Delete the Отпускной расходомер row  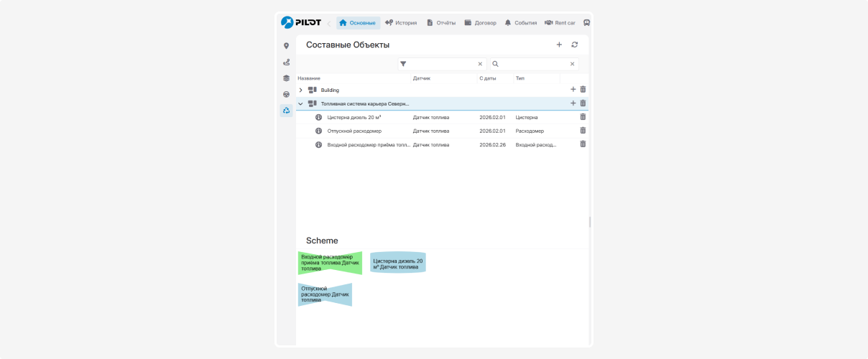point(583,131)
